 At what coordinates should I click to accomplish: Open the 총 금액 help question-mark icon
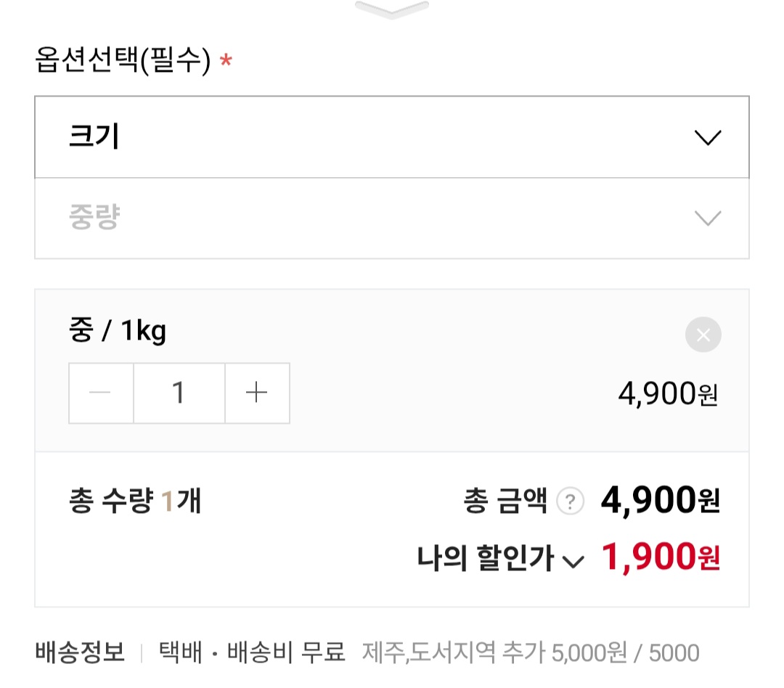tap(570, 501)
